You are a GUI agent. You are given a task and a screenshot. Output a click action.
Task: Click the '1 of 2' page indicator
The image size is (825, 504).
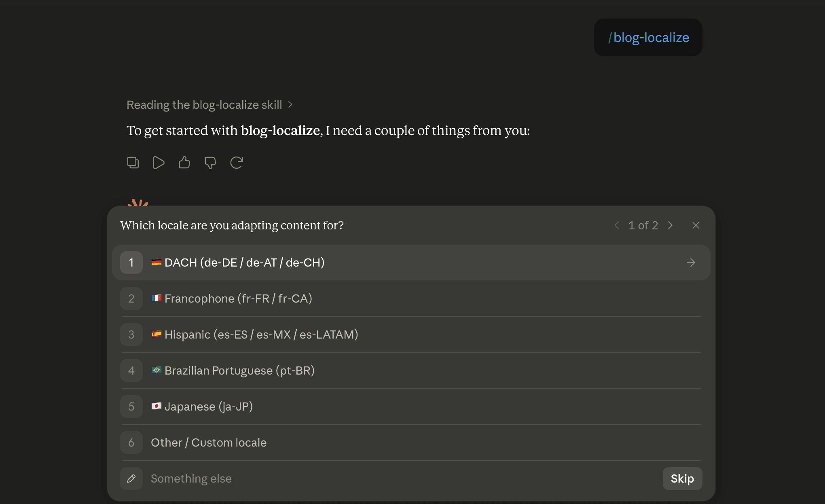pos(643,225)
